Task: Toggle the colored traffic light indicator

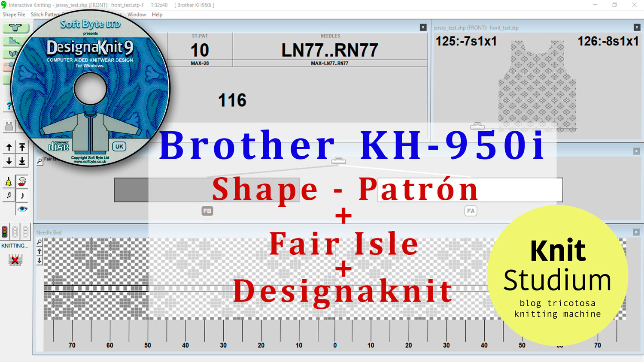Action: click(5, 232)
